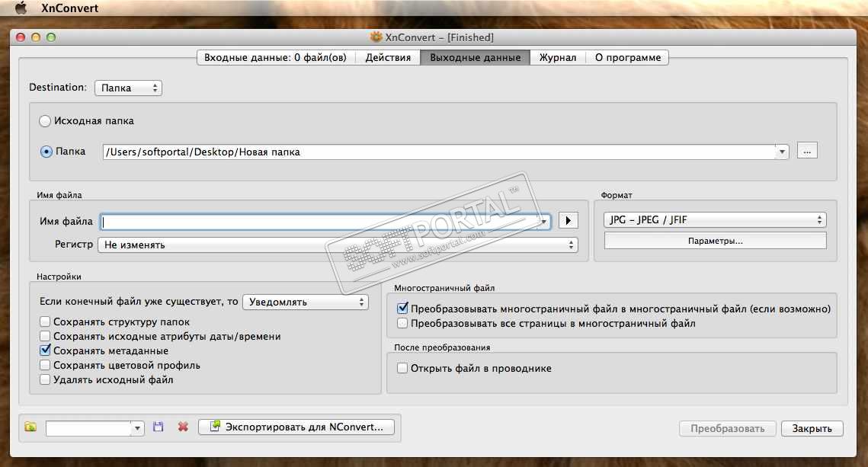Expand the output folder path dropdown arrow
The image size is (868, 467).
click(782, 152)
